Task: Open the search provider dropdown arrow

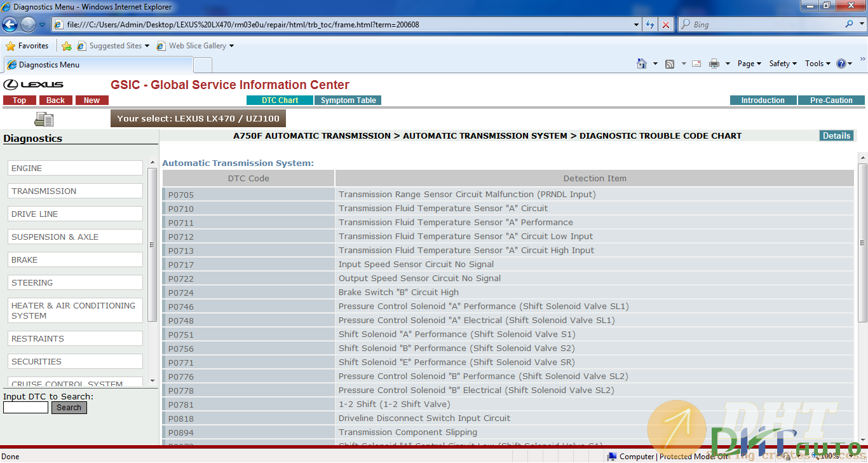Action: tap(861, 24)
